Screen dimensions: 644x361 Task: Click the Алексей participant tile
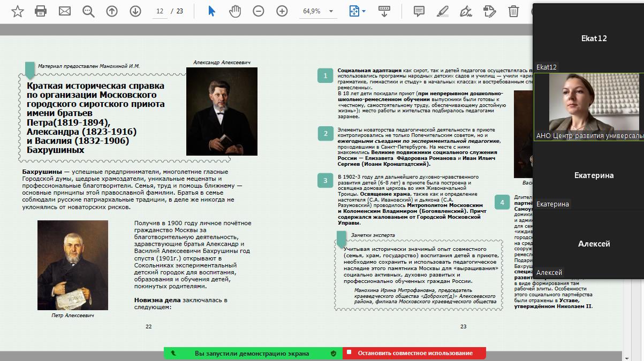pyautogui.click(x=588, y=243)
